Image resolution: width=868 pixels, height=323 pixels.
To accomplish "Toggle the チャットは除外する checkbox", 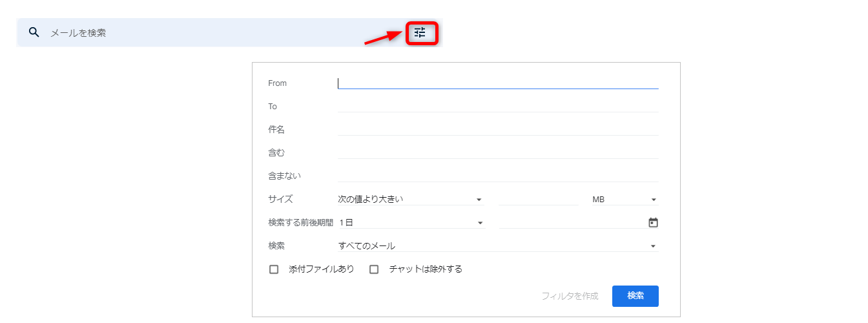I will (x=374, y=269).
